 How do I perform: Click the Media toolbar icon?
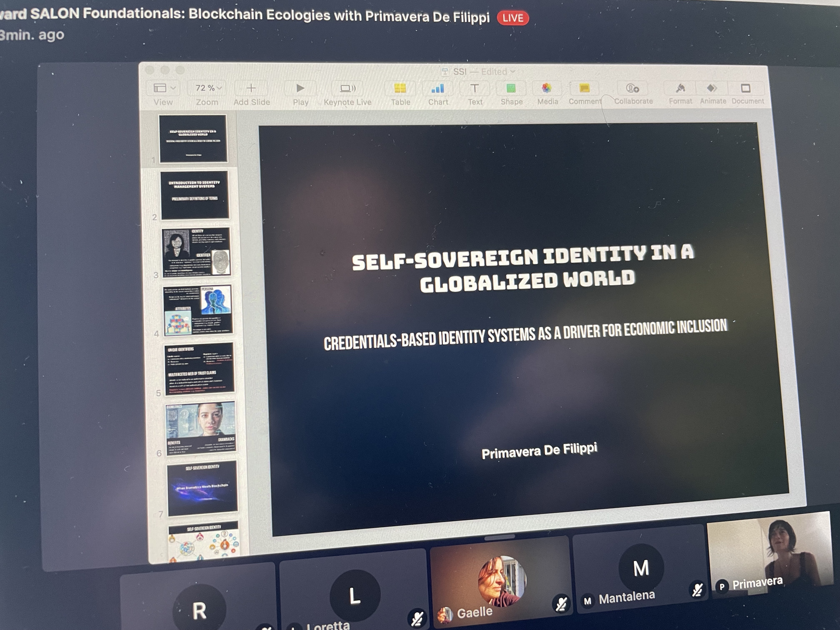pos(547,89)
